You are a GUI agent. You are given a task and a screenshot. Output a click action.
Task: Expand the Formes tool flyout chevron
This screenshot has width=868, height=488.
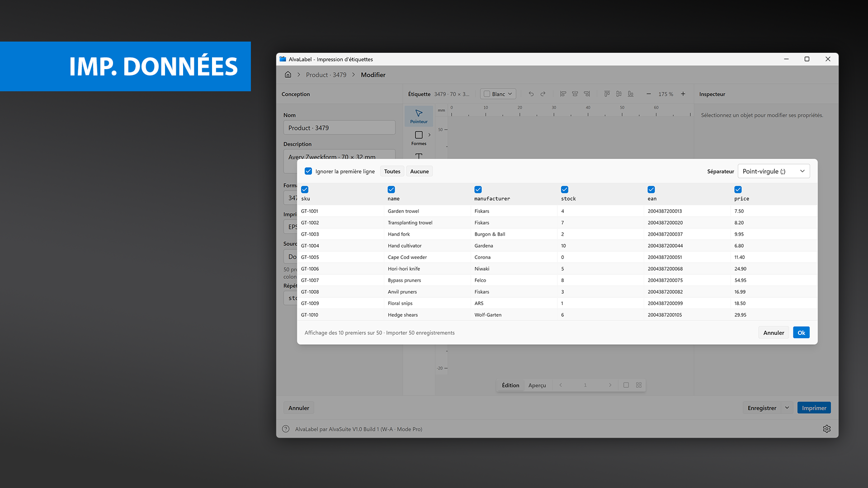[429, 135]
